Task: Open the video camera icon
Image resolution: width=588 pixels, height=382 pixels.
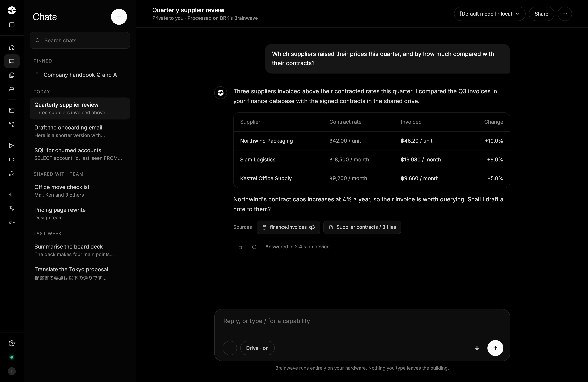Action: [12, 159]
